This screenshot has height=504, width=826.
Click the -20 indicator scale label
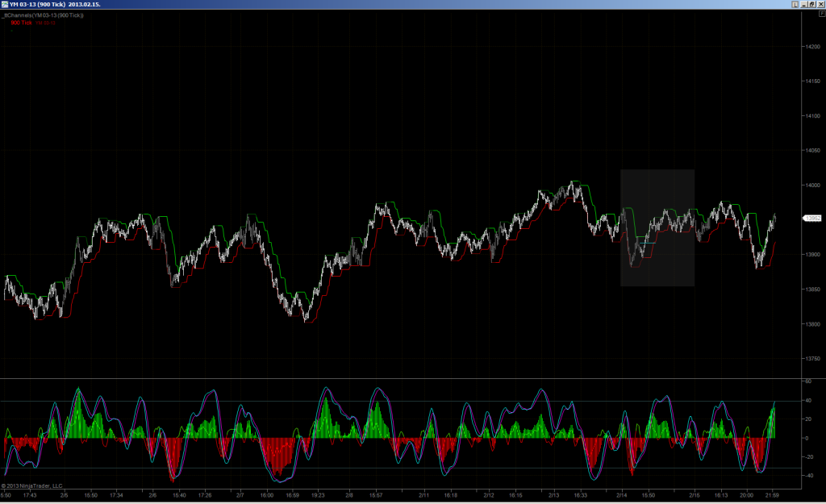pos(808,457)
